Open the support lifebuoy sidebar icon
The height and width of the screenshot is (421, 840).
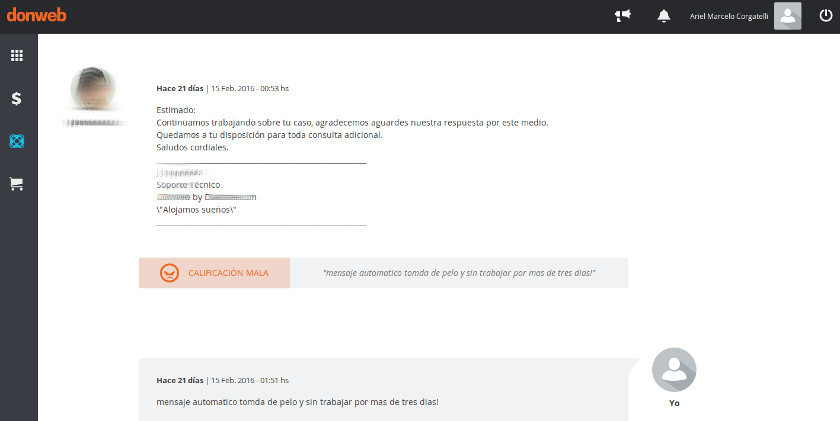17,141
